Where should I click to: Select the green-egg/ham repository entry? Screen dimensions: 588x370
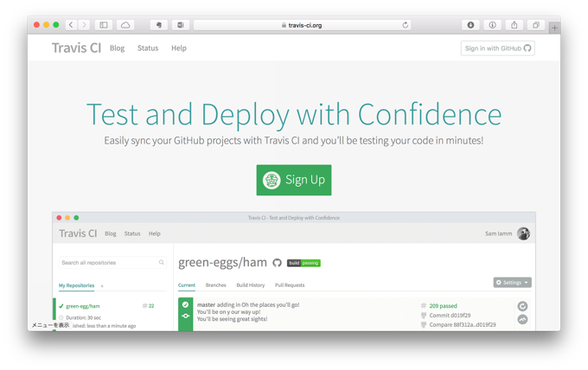click(x=83, y=306)
